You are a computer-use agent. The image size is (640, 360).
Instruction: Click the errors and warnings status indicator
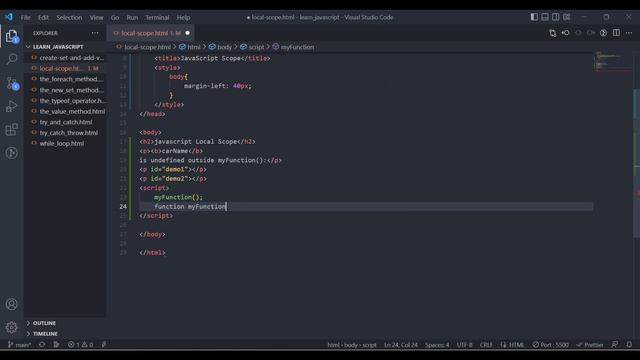pyautogui.click(x=80, y=345)
